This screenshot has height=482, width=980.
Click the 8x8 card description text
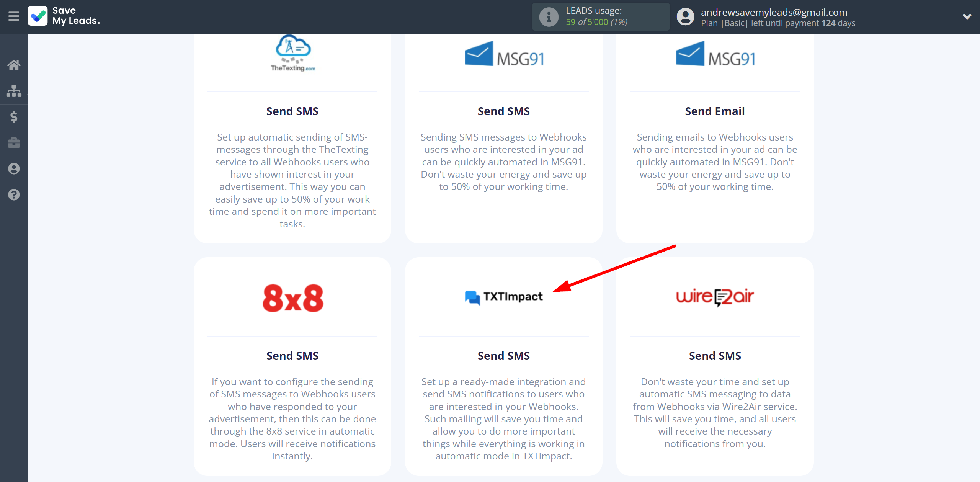pyautogui.click(x=292, y=419)
